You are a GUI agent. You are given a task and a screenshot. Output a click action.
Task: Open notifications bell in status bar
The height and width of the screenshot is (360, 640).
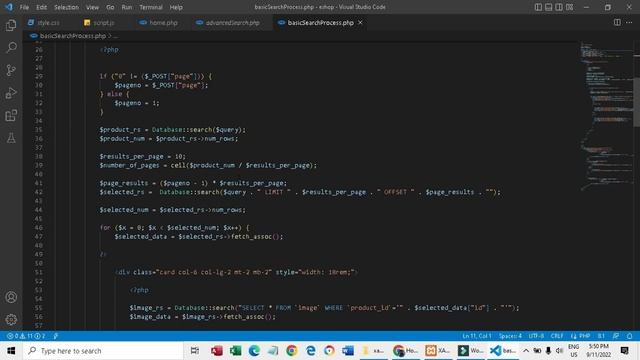click(629, 336)
